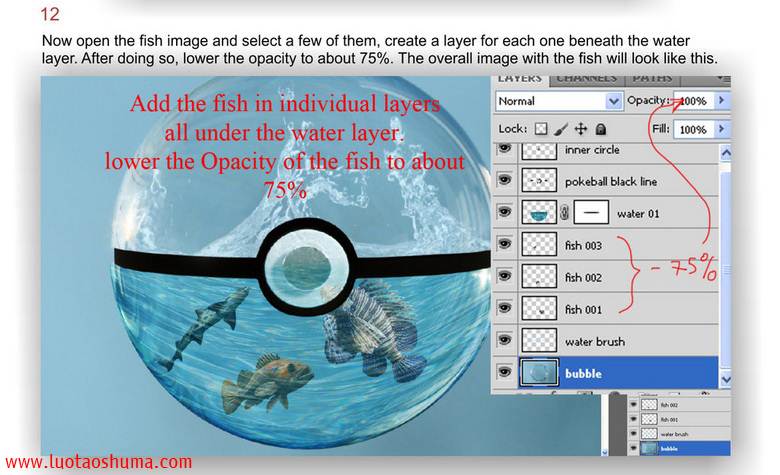Select the fish 003 layer name
The width and height of the screenshot is (780, 475).
pos(583,246)
